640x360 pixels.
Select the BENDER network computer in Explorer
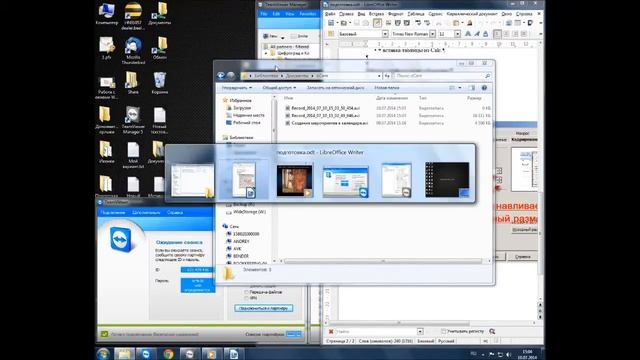click(240, 256)
